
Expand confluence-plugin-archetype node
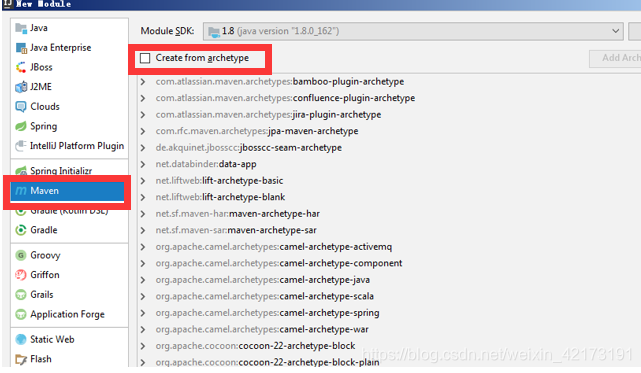(143, 98)
